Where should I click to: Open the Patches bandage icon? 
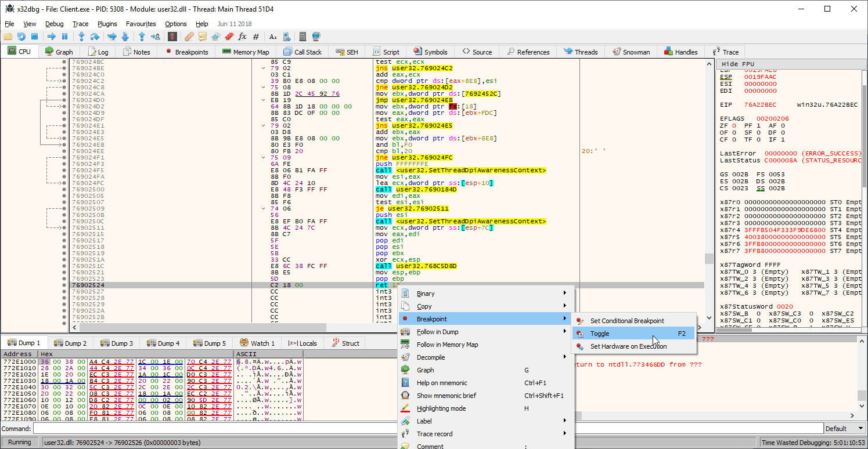[189, 37]
